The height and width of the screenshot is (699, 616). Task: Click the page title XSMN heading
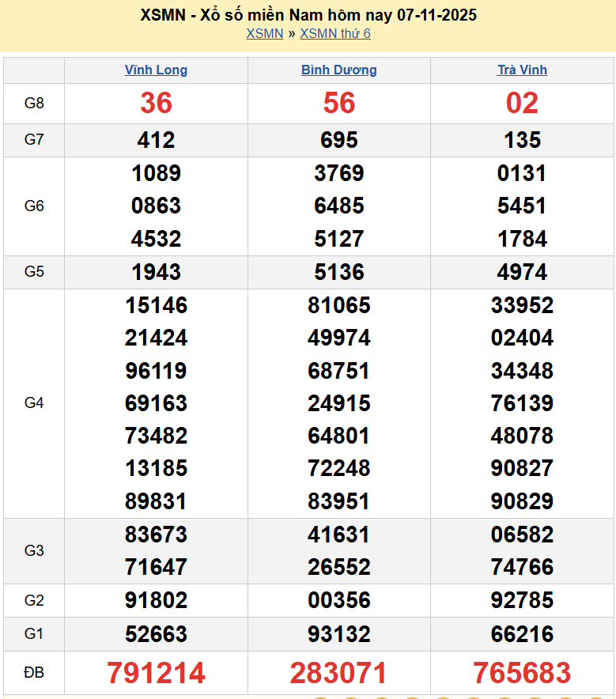tap(308, 15)
